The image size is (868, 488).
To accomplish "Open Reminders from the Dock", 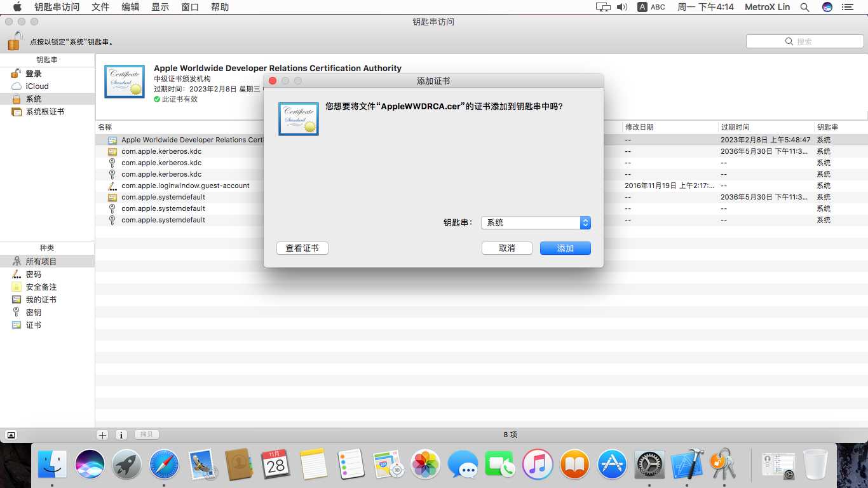I will (x=351, y=464).
